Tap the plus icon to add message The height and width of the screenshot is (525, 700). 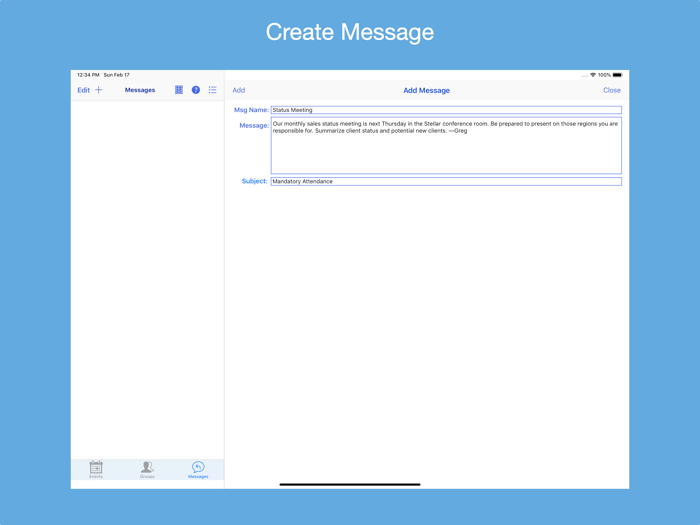(99, 90)
